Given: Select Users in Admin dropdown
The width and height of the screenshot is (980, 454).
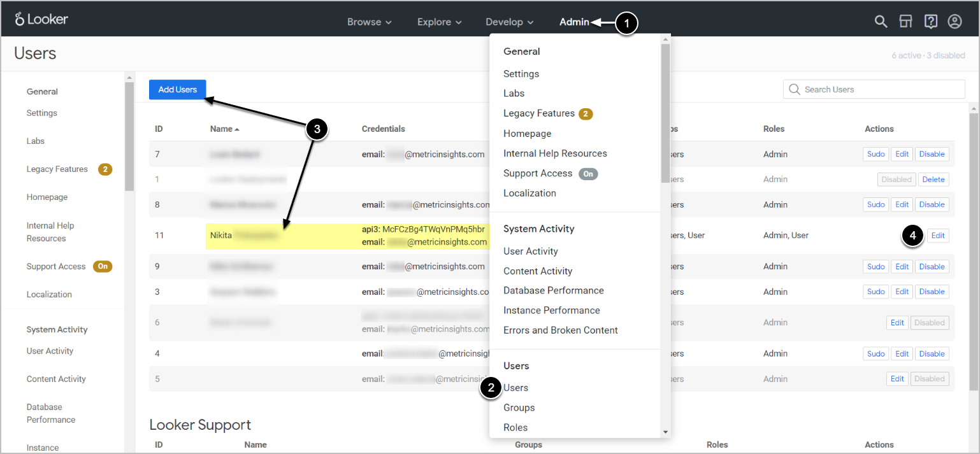Looking at the screenshot, I should tap(515, 388).
